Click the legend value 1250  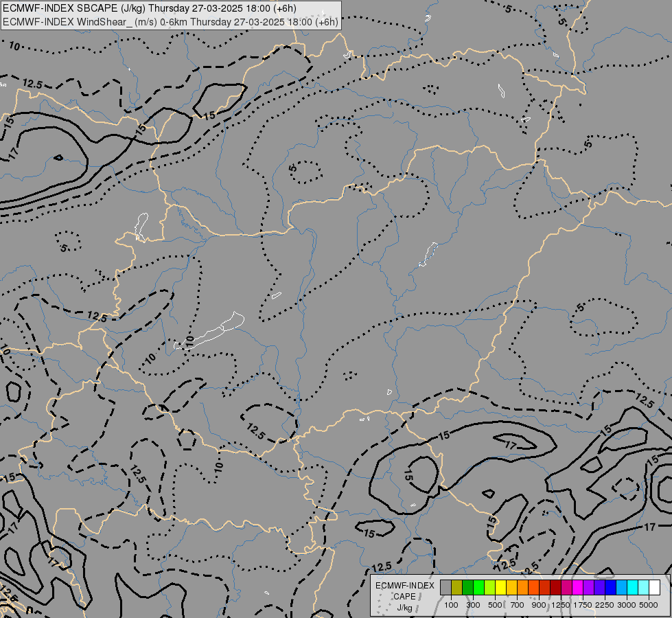[561, 605]
